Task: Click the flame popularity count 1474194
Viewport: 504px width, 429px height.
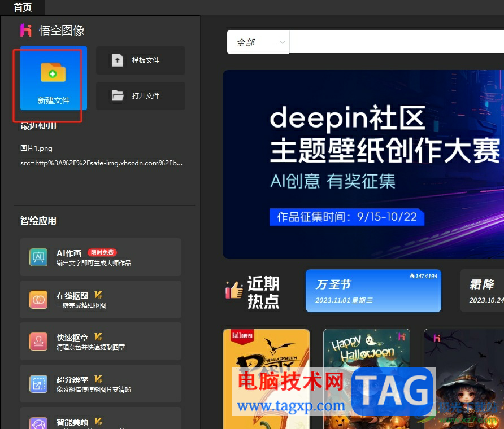Action: click(x=424, y=276)
